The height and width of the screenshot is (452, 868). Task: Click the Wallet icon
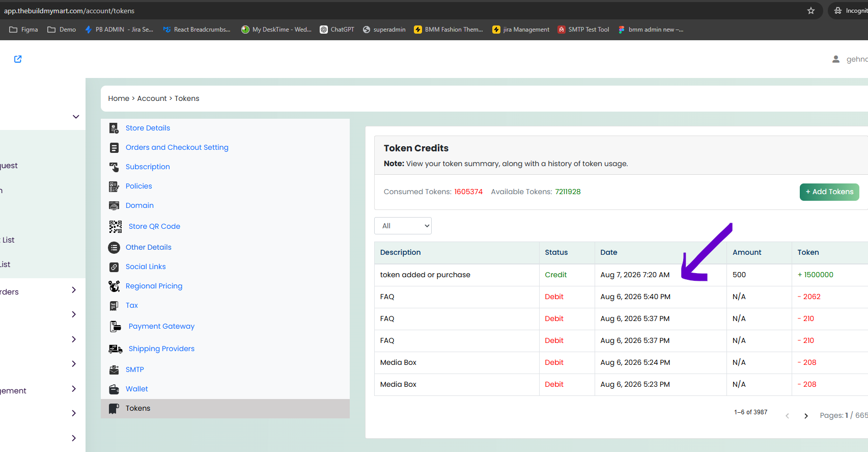(114, 389)
